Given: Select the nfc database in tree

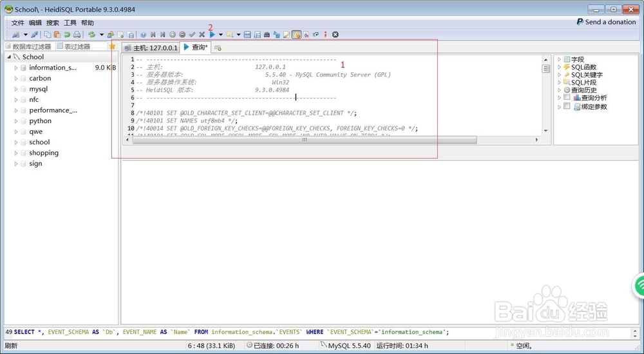Looking at the screenshot, I should point(33,99).
